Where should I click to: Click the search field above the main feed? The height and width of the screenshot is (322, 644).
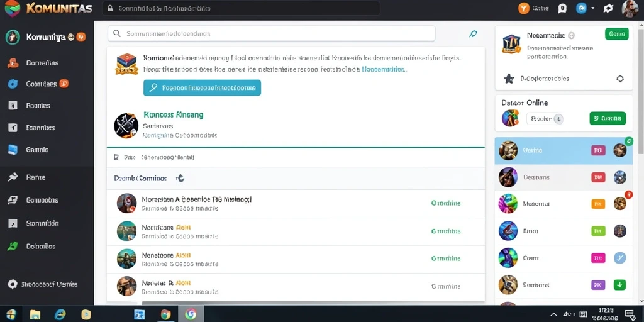click(x=271, y=34)
